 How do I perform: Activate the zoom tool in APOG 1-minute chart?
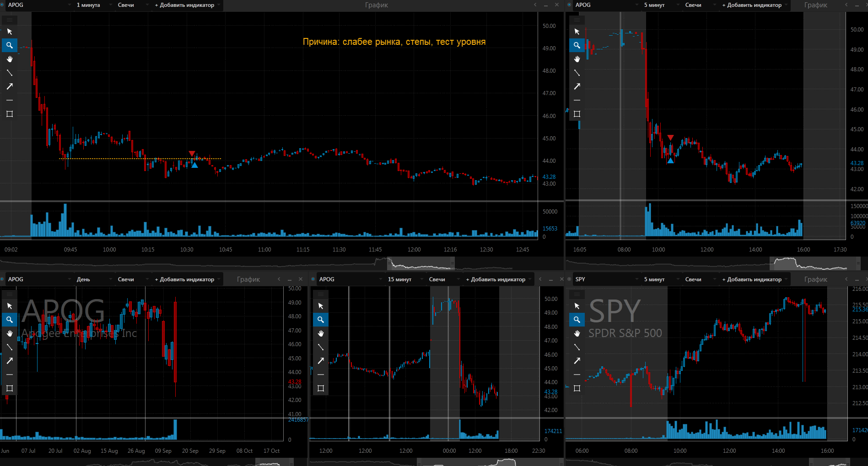(x=9, y=45)
